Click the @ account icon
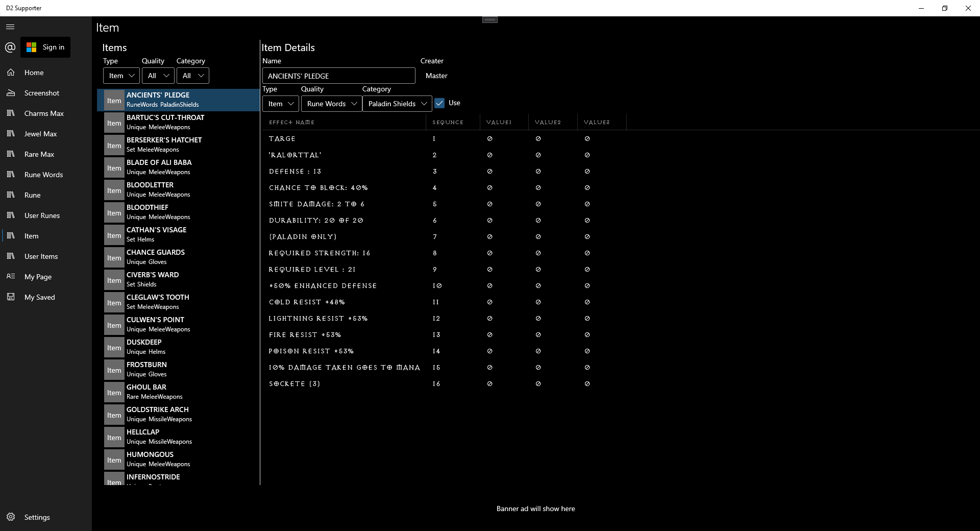This screenshot has width=980, height=531. 10,47
